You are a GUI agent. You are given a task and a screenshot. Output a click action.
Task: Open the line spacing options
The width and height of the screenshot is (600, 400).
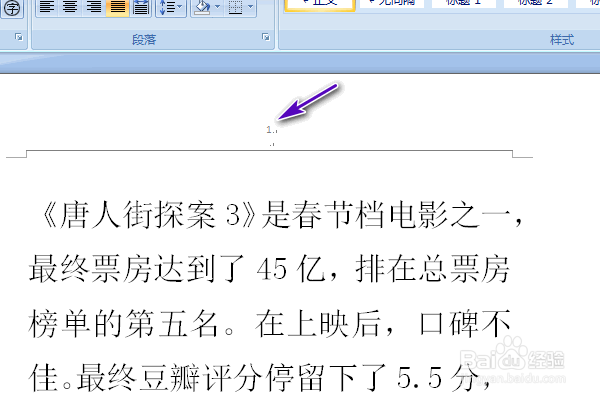coord(171,7)
